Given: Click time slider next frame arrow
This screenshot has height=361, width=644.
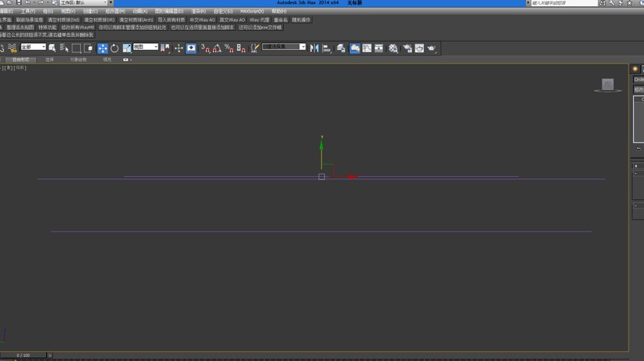Looking at the screenshot, I should click(x=50, y=356).
